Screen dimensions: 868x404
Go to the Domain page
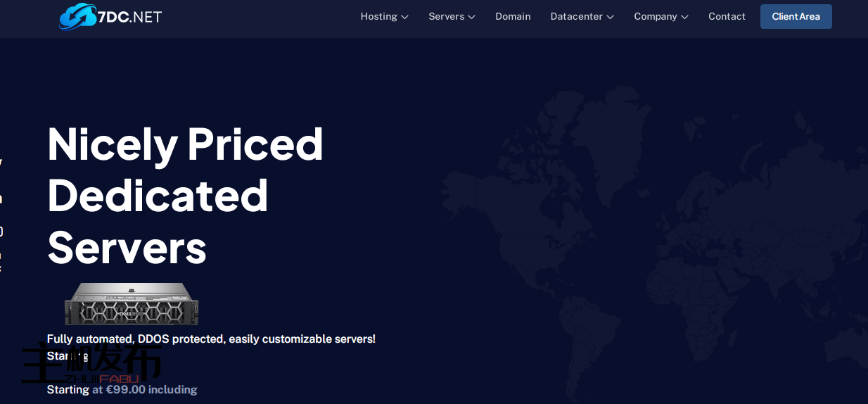tap(513, 16)
